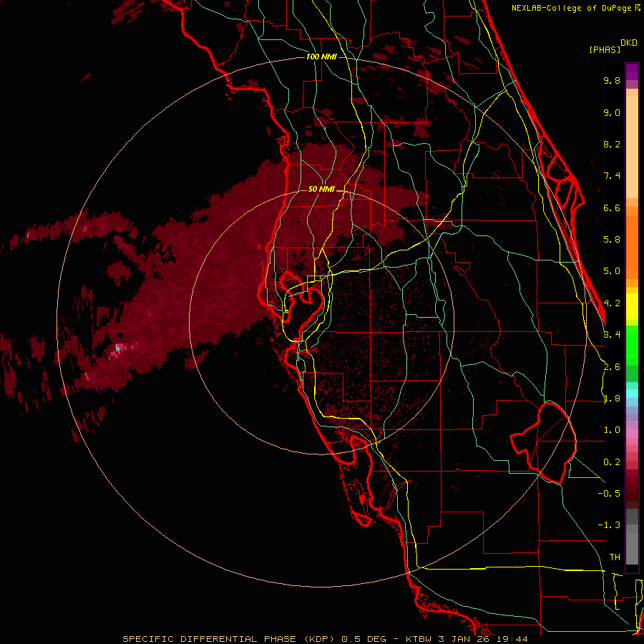Pick the yellow band of the color bar
644x644 pixels.
(632, 306)
